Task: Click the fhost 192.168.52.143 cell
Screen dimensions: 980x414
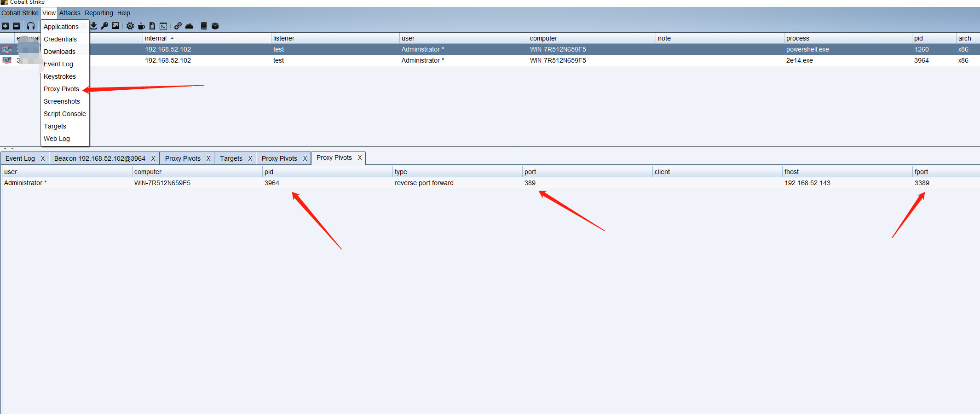Action: (x=807, y=183)
